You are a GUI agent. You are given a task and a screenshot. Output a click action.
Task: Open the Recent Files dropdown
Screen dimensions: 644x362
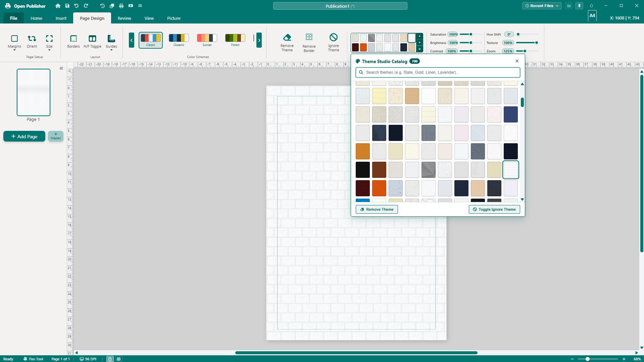pos(542,6)
